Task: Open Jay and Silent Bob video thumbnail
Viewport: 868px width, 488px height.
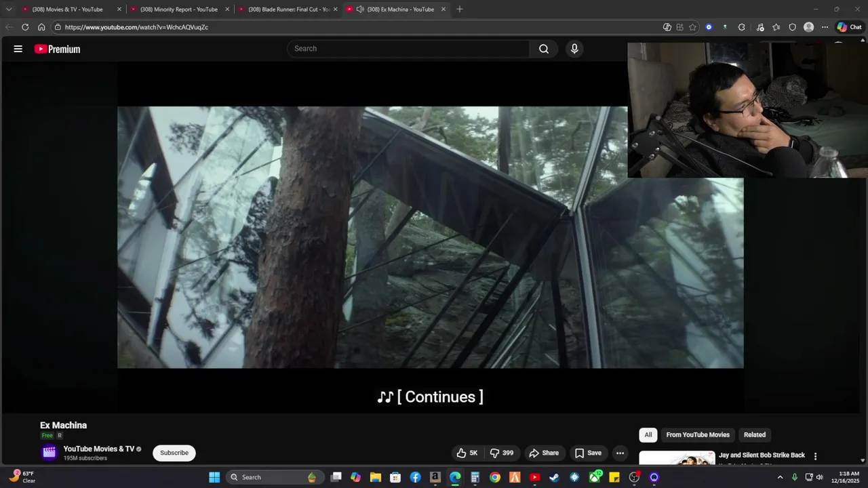Action: pyautogui.click(x=677, y=458)
